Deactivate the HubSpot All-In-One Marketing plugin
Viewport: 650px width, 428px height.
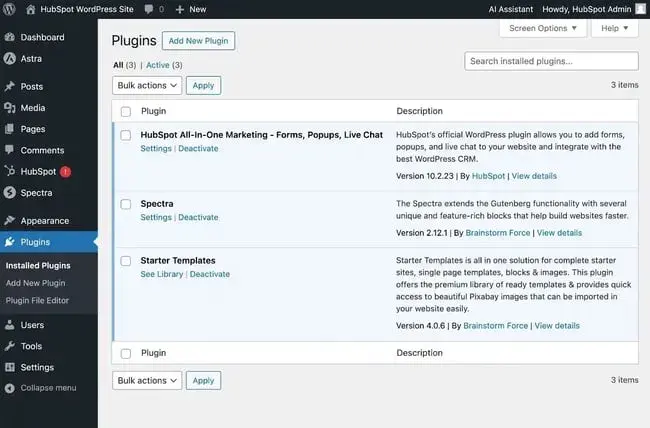[198, 148]
